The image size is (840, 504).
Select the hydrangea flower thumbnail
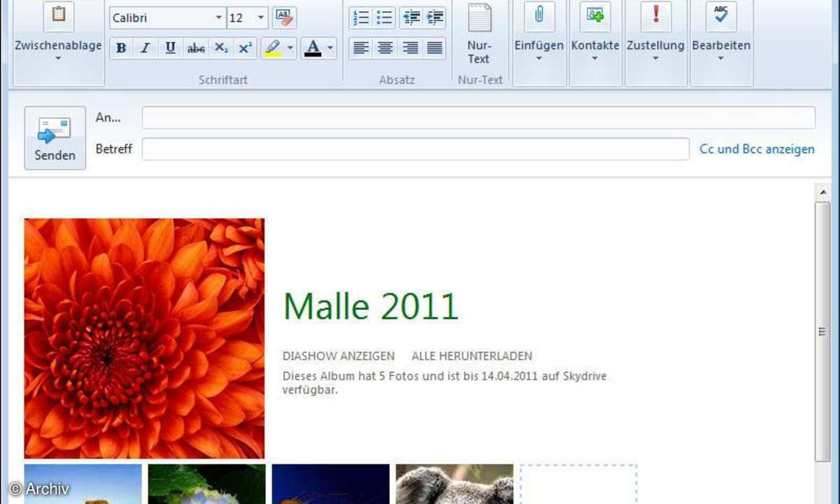coord(207,484)
